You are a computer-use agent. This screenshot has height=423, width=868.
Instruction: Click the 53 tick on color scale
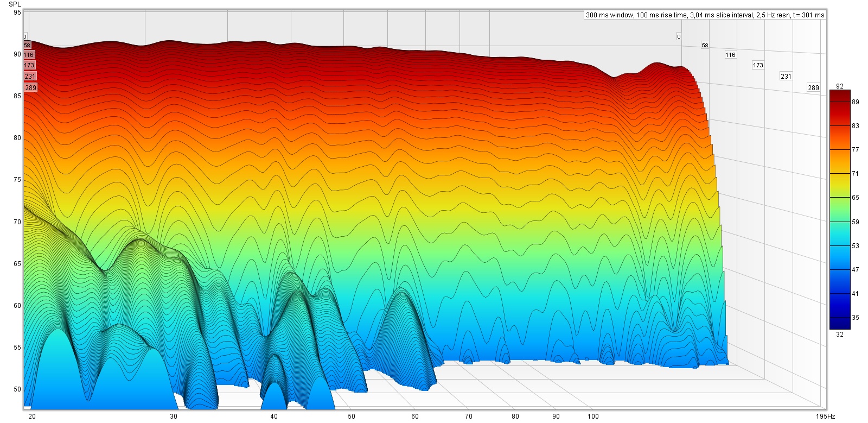click(x=856, y=246)
